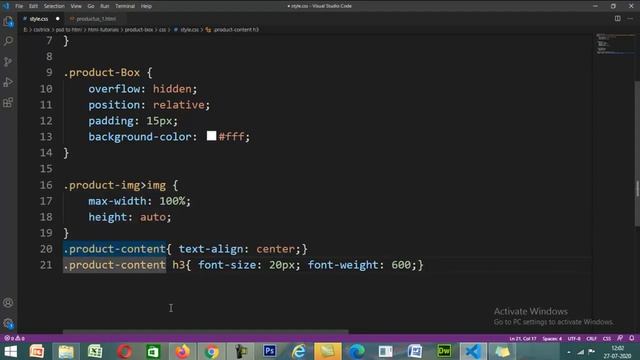The image size is (640, 360).
Task: Click the notifications bell in status bar
Action: pyautogui.click(x=632, y=338)
